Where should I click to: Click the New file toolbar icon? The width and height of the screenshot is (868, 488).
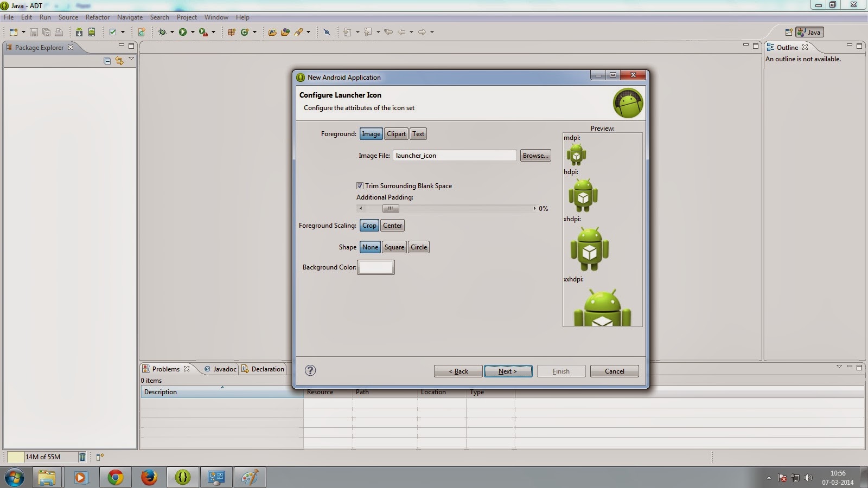click(x=14, y=32)
